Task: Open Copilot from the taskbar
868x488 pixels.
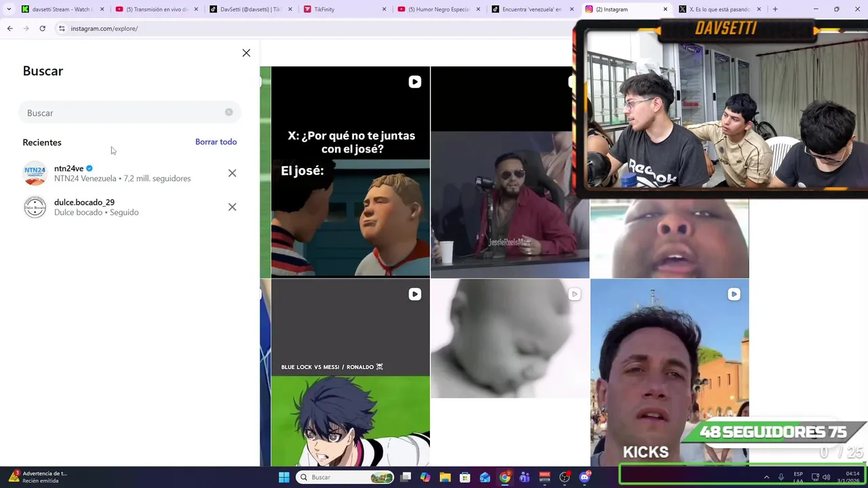Action: pyautogui.click(x=425, y=477)
